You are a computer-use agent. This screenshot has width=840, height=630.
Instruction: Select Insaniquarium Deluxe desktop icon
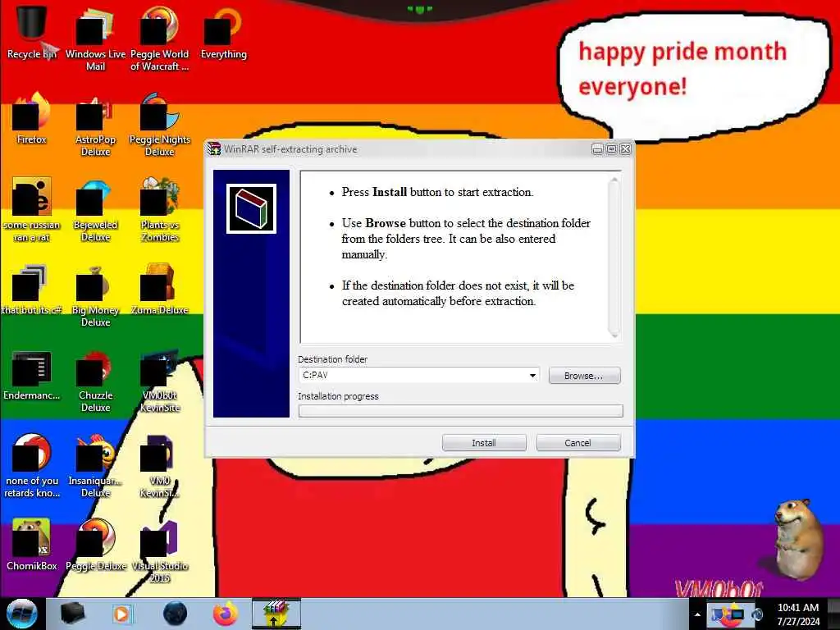95,466
